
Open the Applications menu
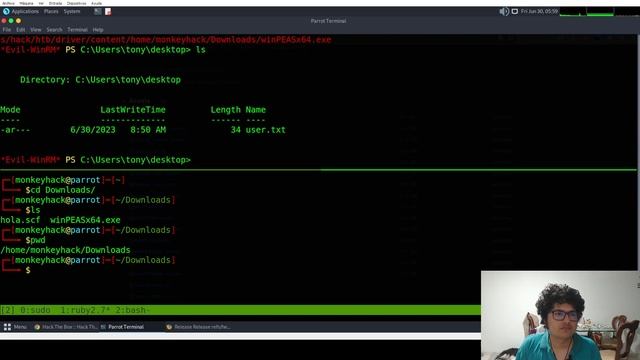pos(25,11)
